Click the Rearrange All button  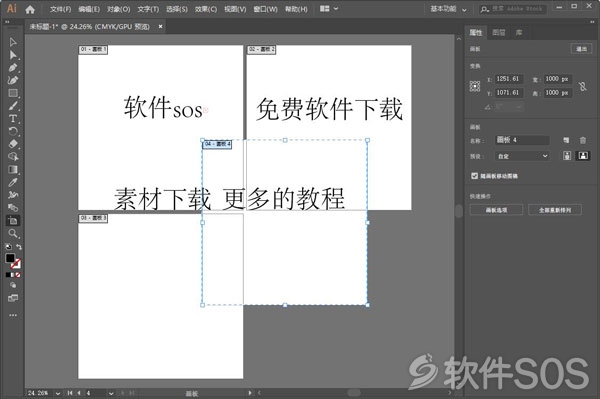(555, 210)
